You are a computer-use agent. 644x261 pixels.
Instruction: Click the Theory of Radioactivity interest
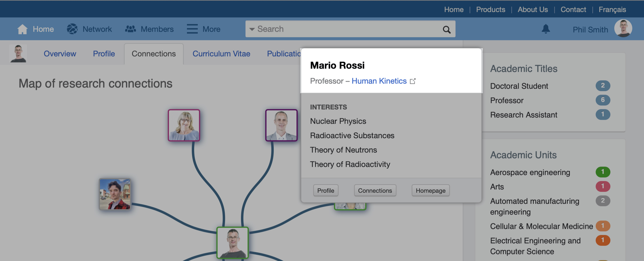(x=350, y=164)
